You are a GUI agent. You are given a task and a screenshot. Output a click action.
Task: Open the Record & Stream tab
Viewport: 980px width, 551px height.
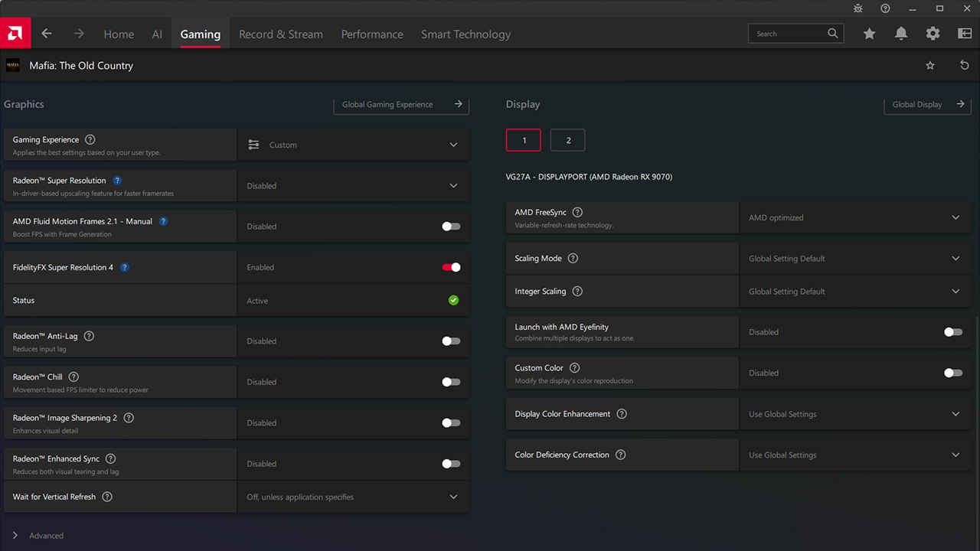pos(281,34)
